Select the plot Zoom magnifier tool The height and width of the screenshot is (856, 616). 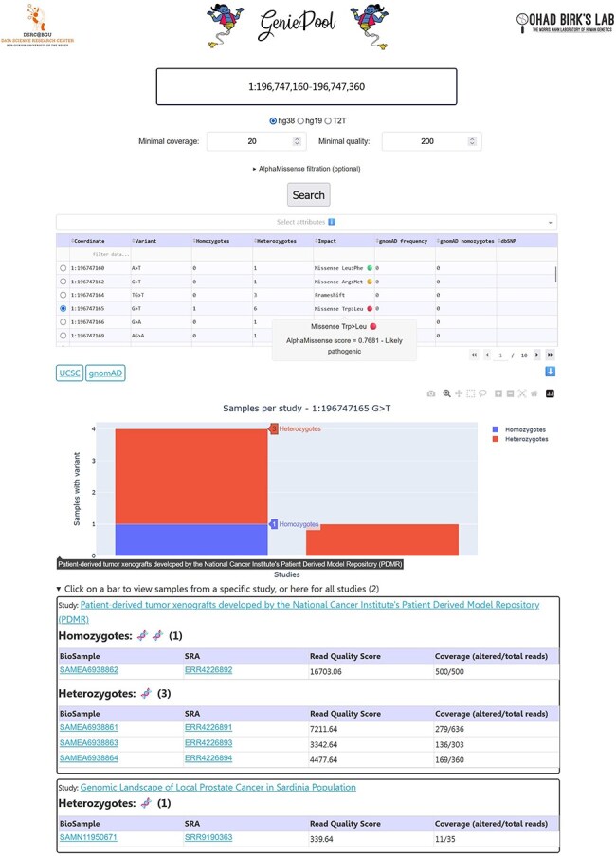click(x=447, y=393)
